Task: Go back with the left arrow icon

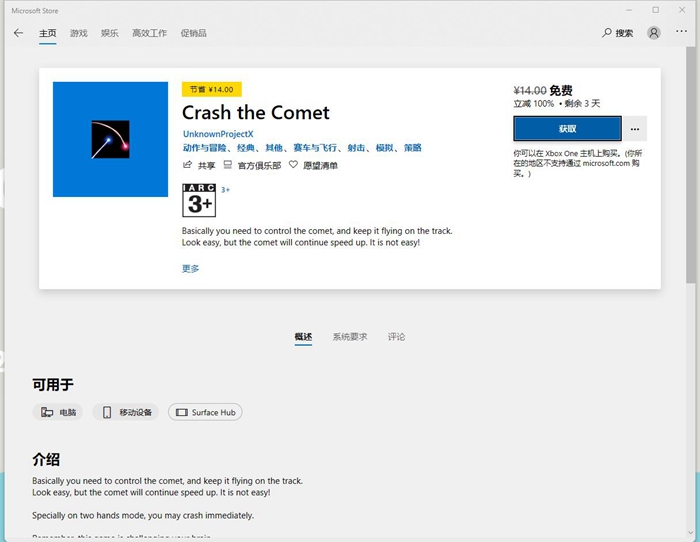Action: tap(18, 33)
